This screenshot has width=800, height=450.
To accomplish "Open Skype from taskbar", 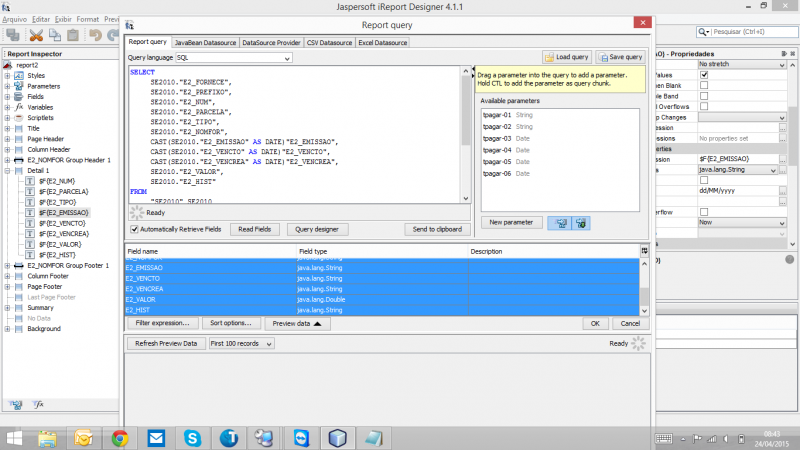I will 192,438.
